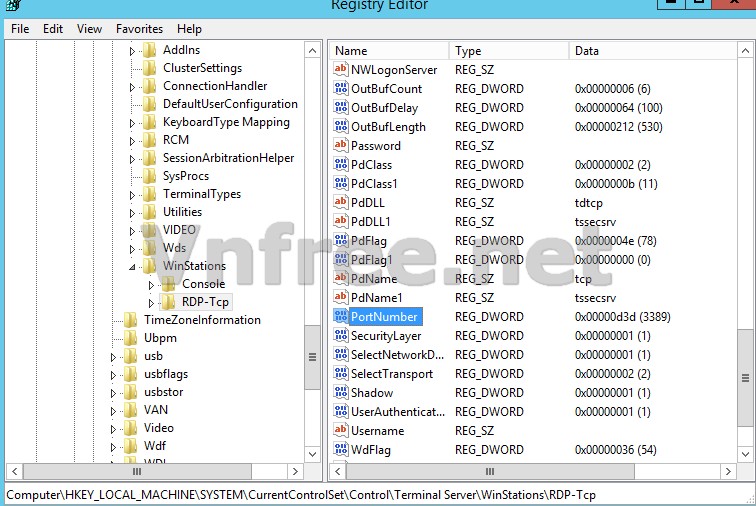Select the DefaultUserConfiguration key
This screenshot has width=756, height=506.
click(230, 104)
